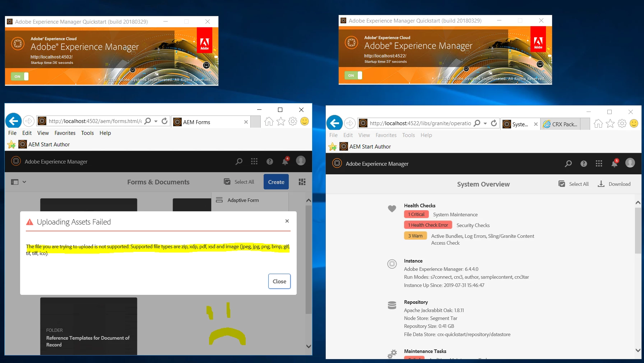Open the Maintenance Tasks section

pyautogui.click(x=425, y=351)
